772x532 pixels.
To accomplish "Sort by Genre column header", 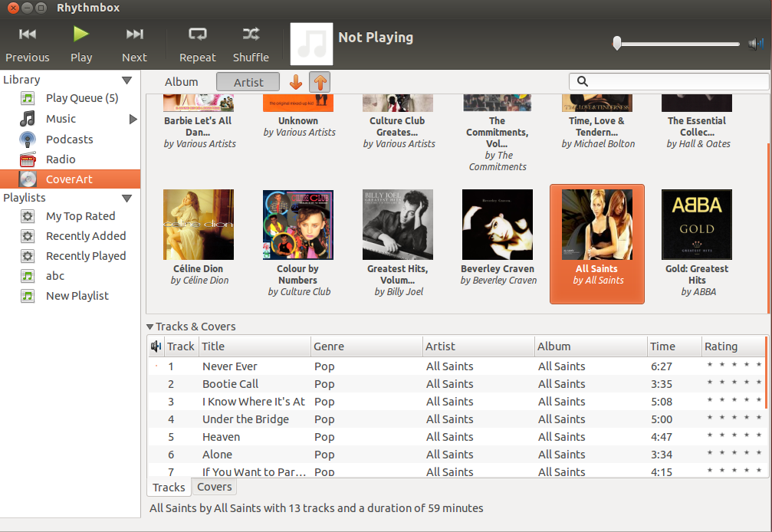I will (x=366, y=346).
